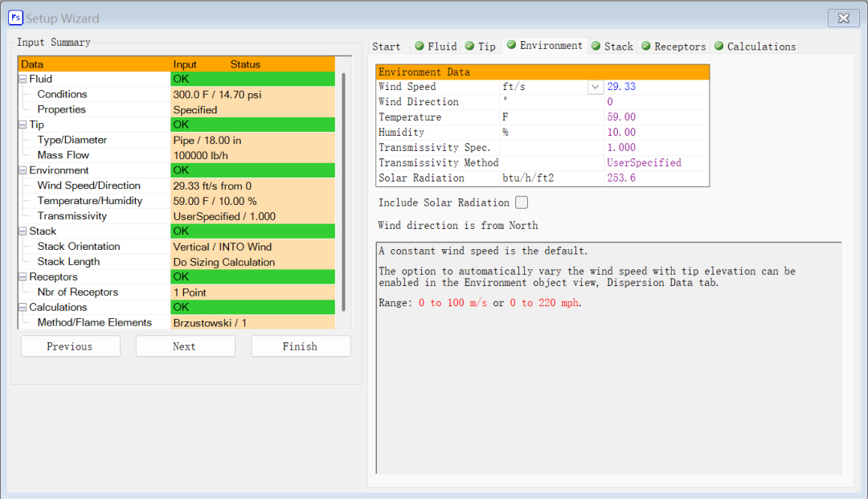Image resolution: width=868 pixels, height=499 pixels.
Task: Enable the Include Solar Radiation checkbox
Action: pyautogui.click(x=522, y=202)
